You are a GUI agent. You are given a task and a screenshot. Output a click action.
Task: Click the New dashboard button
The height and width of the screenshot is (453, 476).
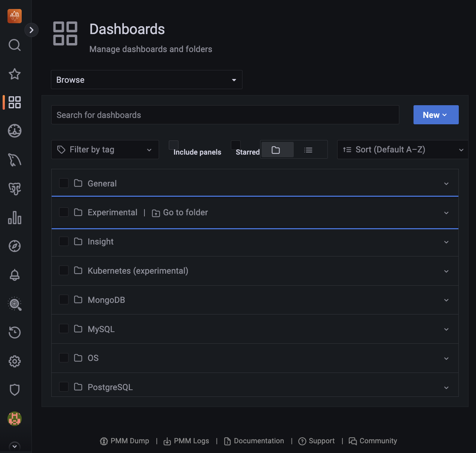(436, 115)
